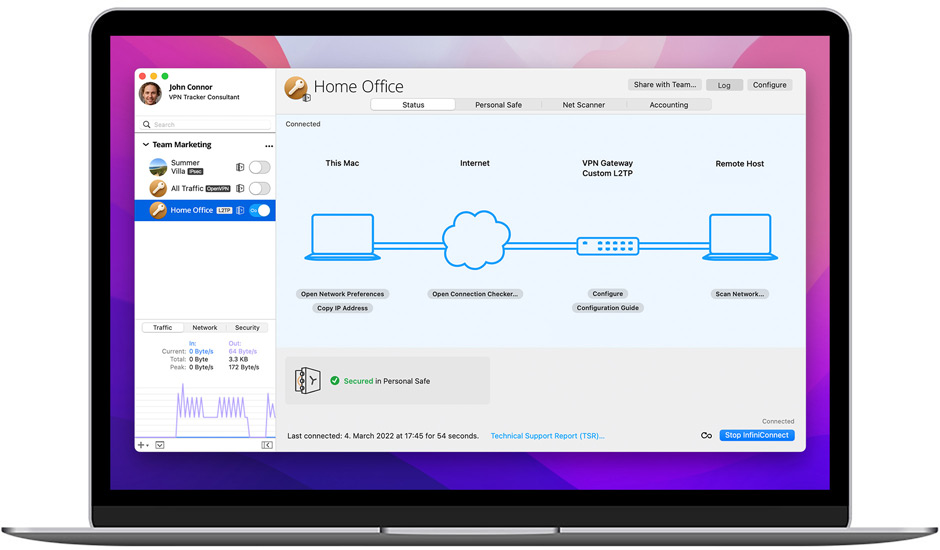Switch to the Net Scanner tab

[583, 105]
